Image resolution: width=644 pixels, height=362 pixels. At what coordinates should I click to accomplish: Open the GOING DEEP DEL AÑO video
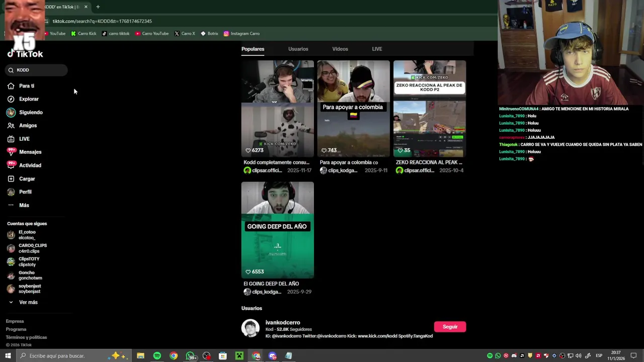point(277,230)
